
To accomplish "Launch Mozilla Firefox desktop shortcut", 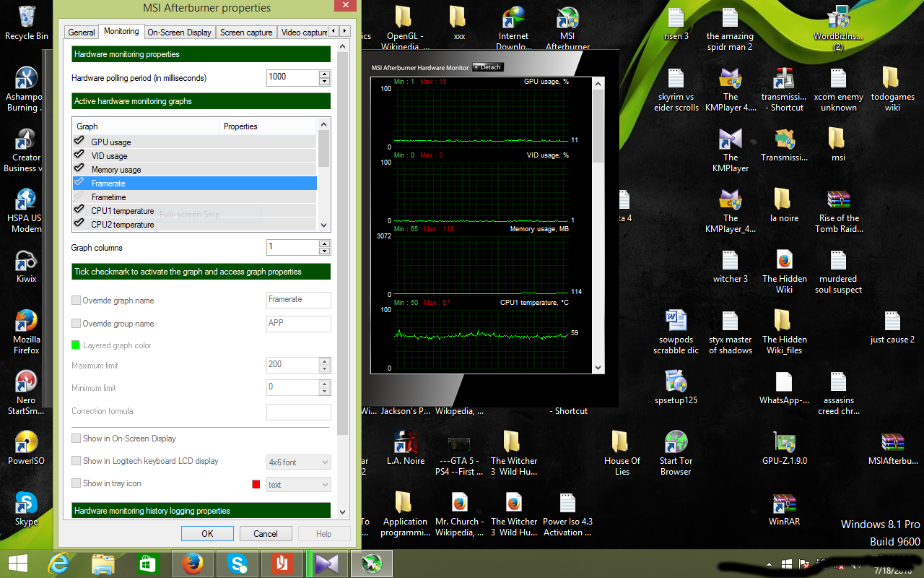I will (x=26, y=332).
